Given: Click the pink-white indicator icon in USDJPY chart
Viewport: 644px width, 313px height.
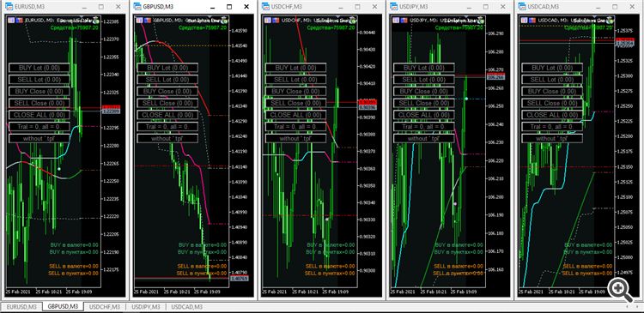Looking at the screenshot, I should (x=396, y=20).
